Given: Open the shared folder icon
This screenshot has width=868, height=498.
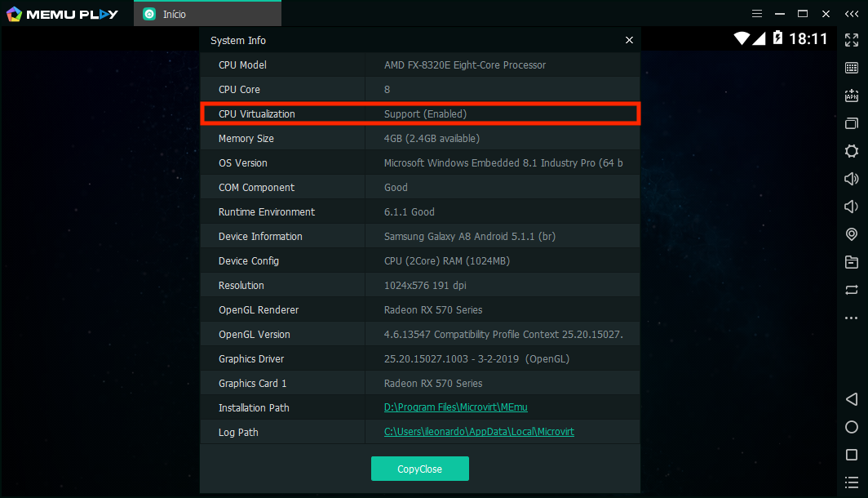Looking at the screenshot, I should pyautogui.click(x=852, y=262).
